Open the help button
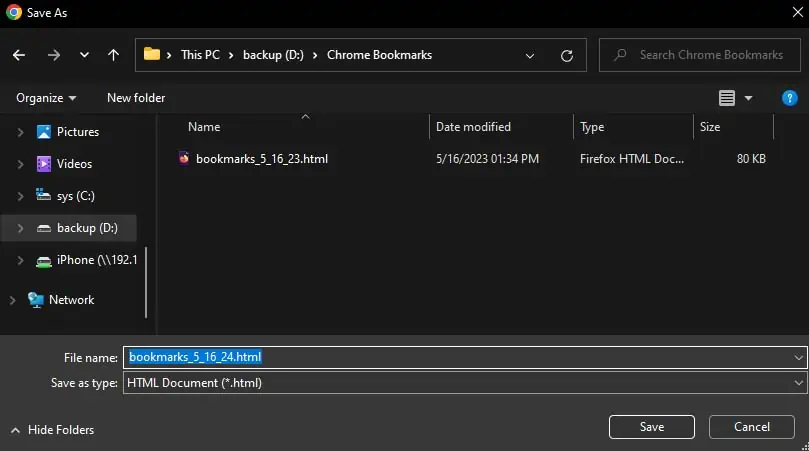 (x=789, y=98)
